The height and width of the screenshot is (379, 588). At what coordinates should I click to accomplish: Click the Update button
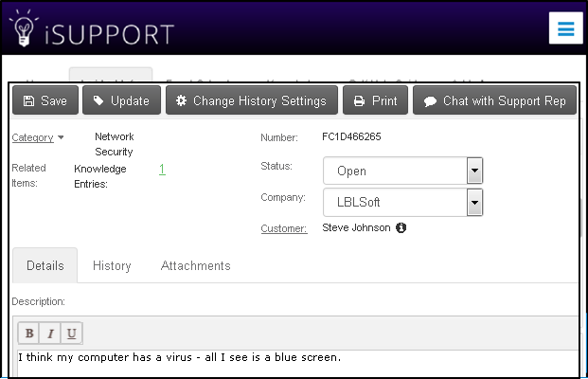click(x=121, y=100)
